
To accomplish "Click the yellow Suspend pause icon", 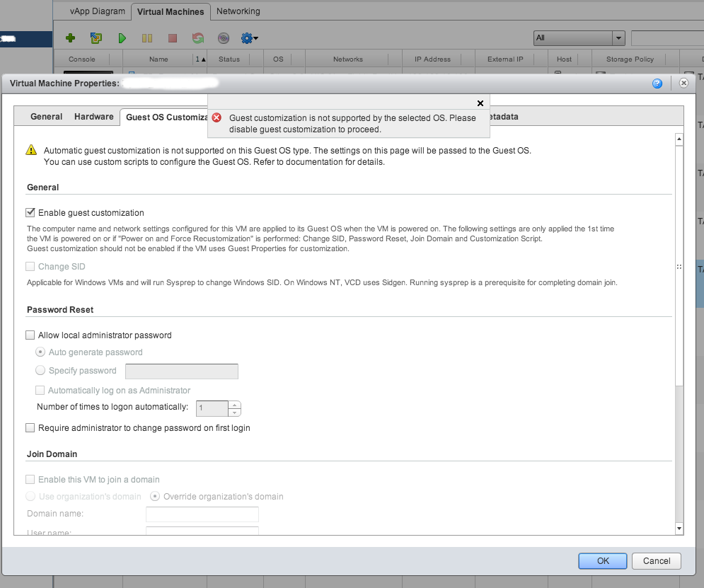I will coord(147,38).
